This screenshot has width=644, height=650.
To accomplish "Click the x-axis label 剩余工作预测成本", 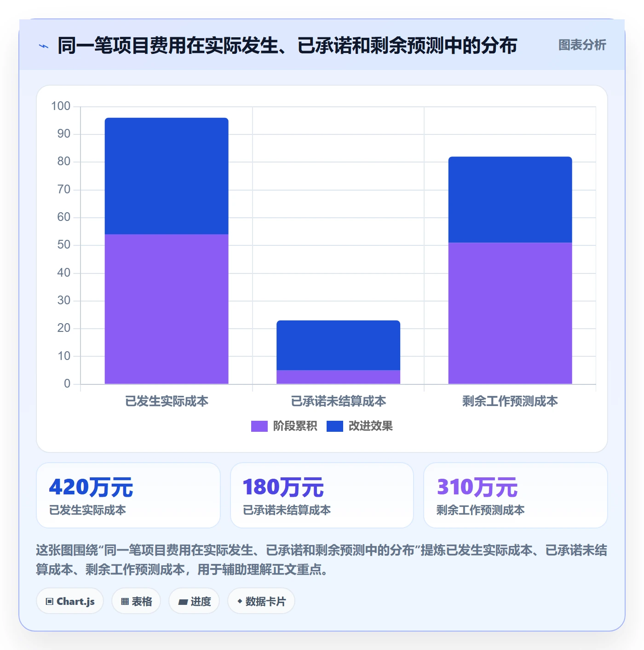I will pyautogui.click(x=510, y=401).
